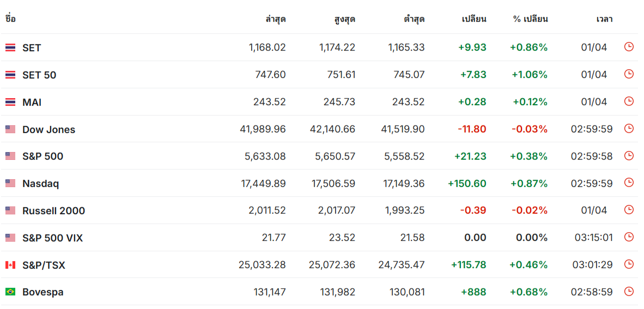Sort by the ล่าสุด column header

276,19
